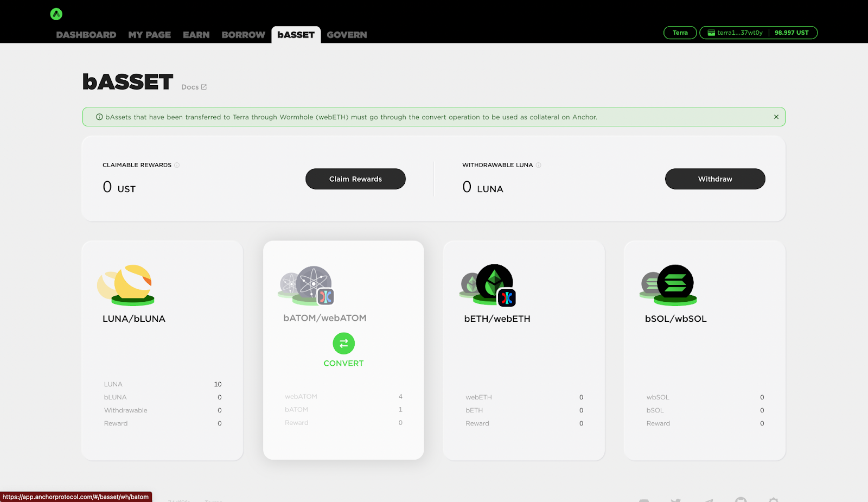Click the bLUNA row label
Screen dimensions: 868x502
tap(116, 397)
